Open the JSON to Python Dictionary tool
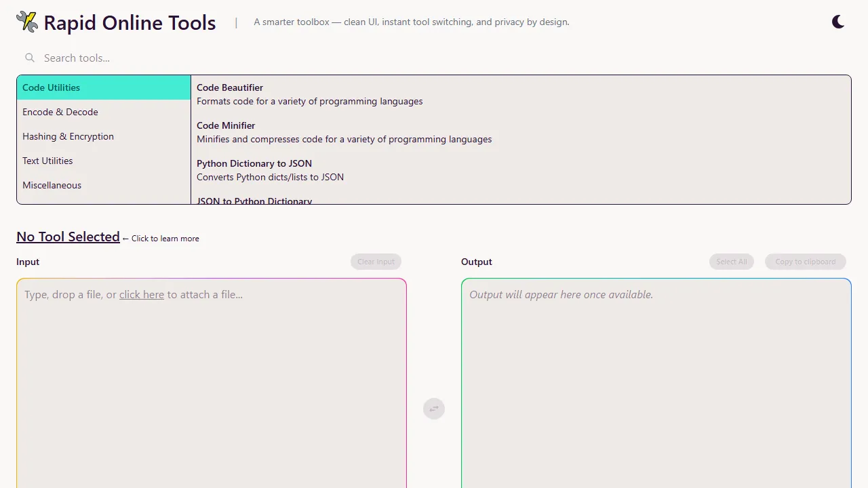868x488 pixels. pyautogui.click(x=254, y=200)
